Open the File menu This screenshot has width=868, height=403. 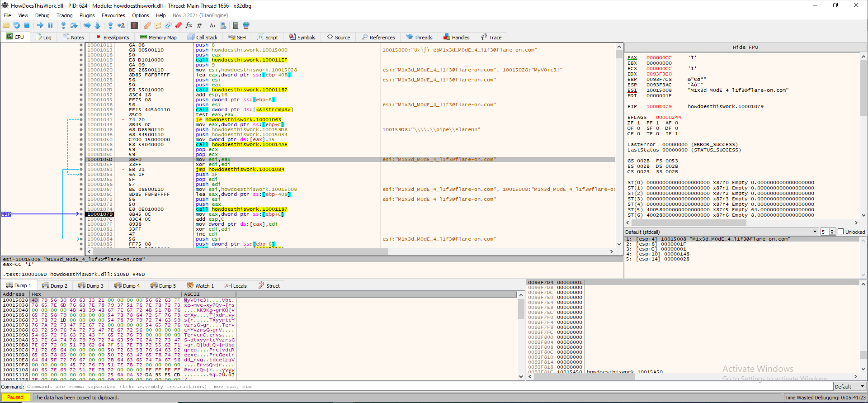click(x=7, y=15)
